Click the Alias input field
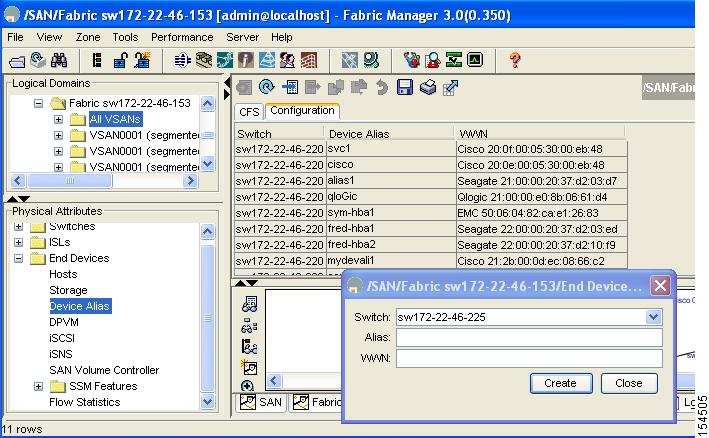The width and height of the screenshot is (709, 438). pos(529,337)
